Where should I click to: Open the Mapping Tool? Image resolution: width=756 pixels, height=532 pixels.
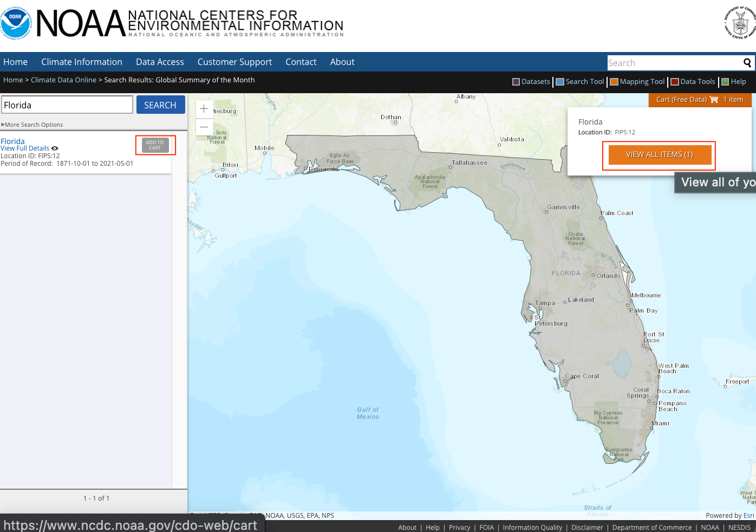tap(642, 82)
